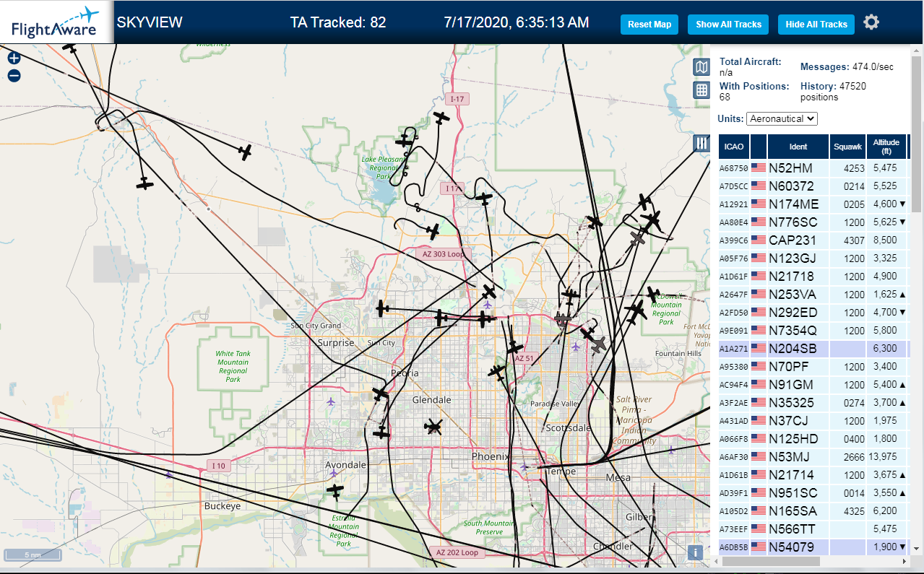This screenshot has height=574, width=924.
Task: Click US flag icon in N53MJ row
Action: 759,456
